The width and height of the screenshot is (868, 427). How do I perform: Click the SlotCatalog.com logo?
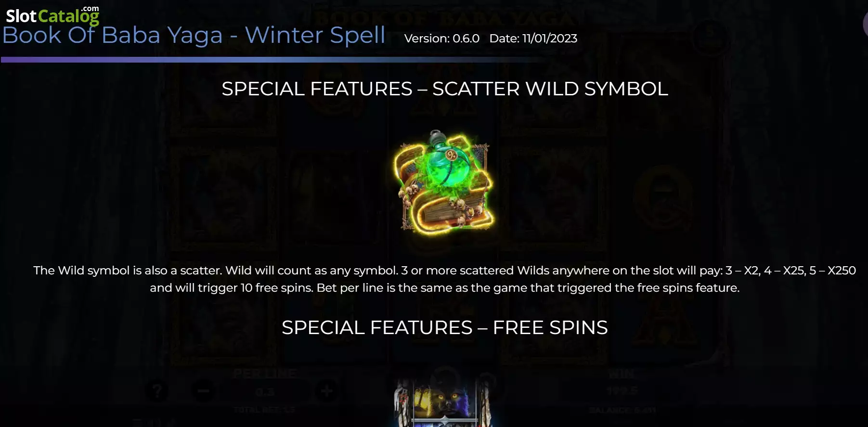(52, 15)
